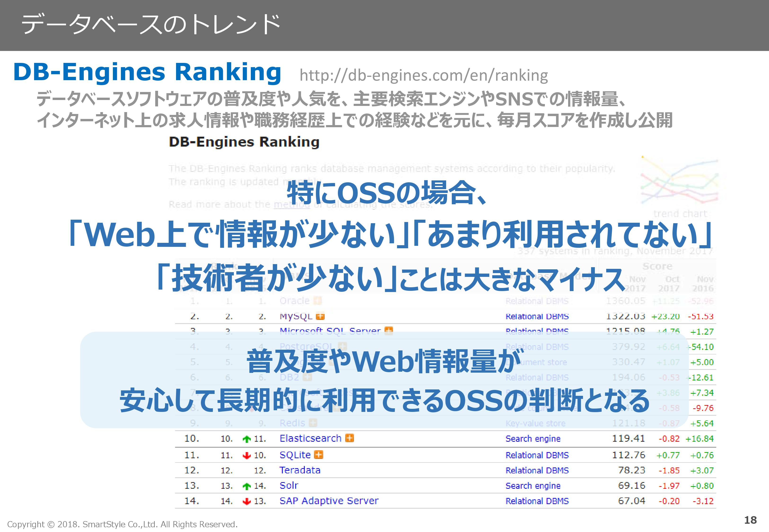
Task: Click the slide title データベースのトレンド
Action: pos(151,24)
